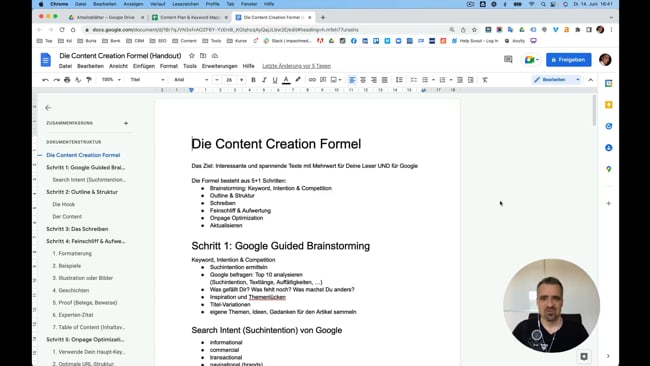Add a summary with the plus icon
Screen dimensions: 650x366
pyautogui.click(x=126, y=123)
